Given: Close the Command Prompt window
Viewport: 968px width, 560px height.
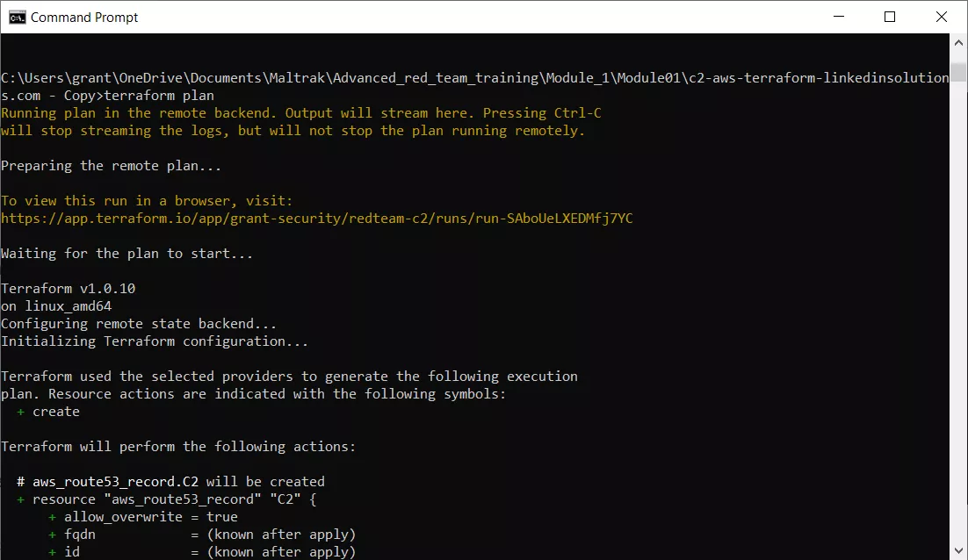Looking at the screenshot, I should [x=941, y=16].
